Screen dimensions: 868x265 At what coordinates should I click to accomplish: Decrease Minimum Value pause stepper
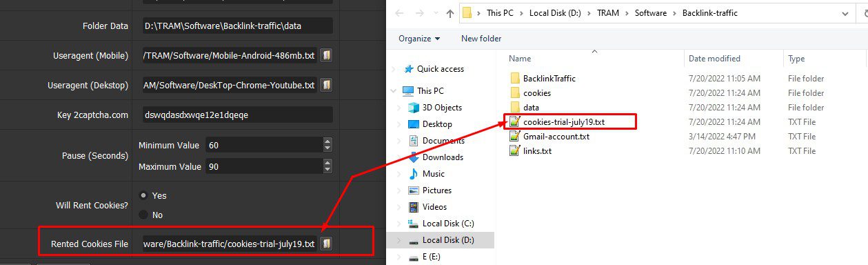[x=327, y=149]
